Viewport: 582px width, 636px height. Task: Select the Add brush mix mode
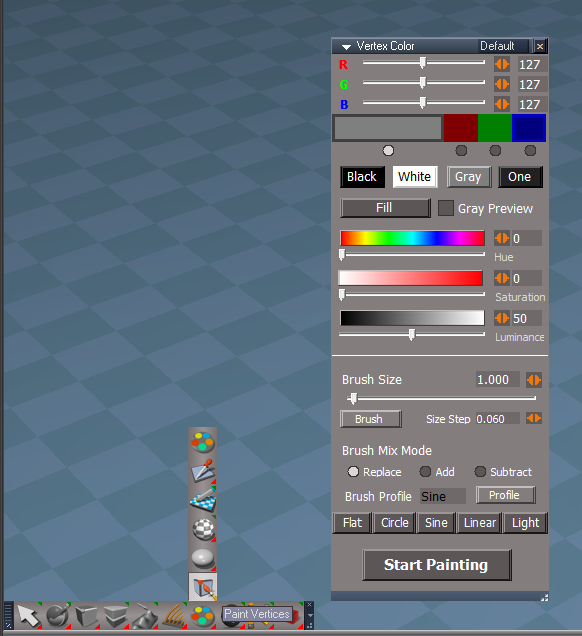click(425, 472)
